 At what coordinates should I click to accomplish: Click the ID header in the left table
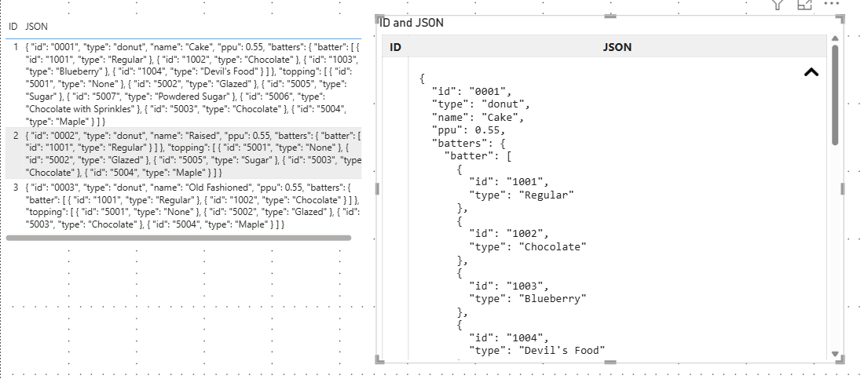[13, 27]
